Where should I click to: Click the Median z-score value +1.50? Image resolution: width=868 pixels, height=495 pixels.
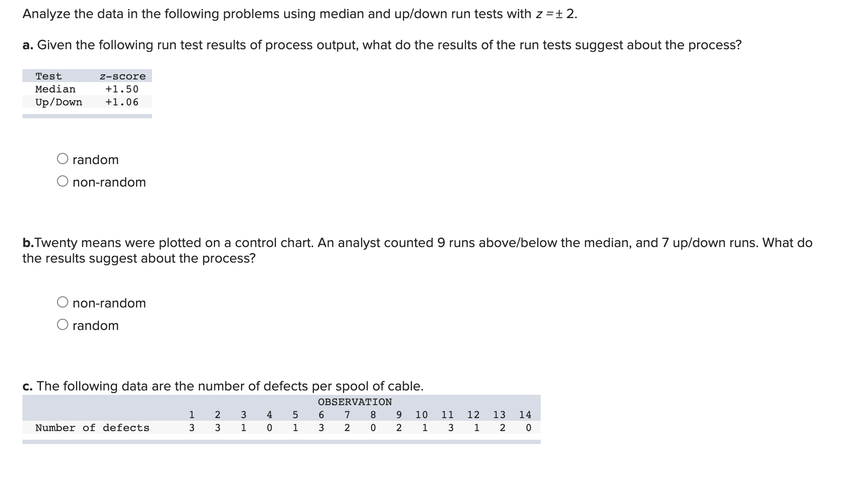pyautogui.click(x=122, y=89)
